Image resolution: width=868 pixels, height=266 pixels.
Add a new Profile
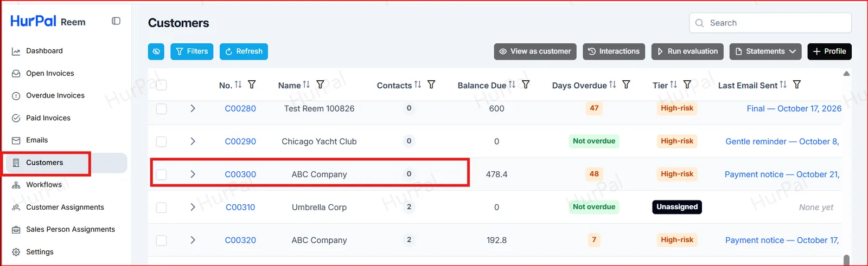point(829,51)
